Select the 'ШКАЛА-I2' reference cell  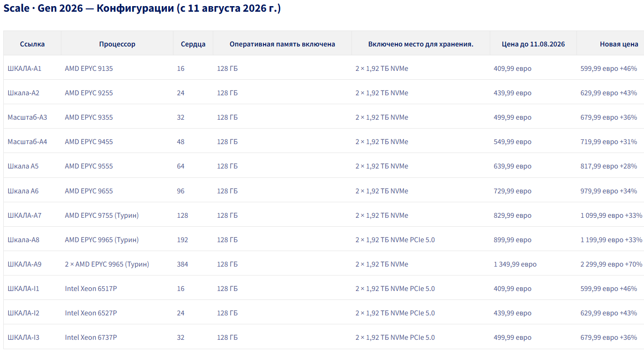23,313
